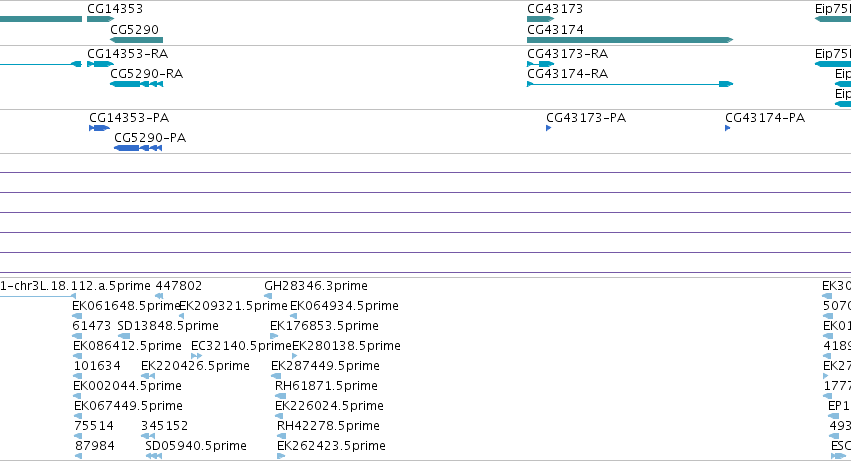Image resolution: width=851 pixels, height=461 pixels.
Task: Click the CG5290 gene glyph
Action: pos(136,40)
